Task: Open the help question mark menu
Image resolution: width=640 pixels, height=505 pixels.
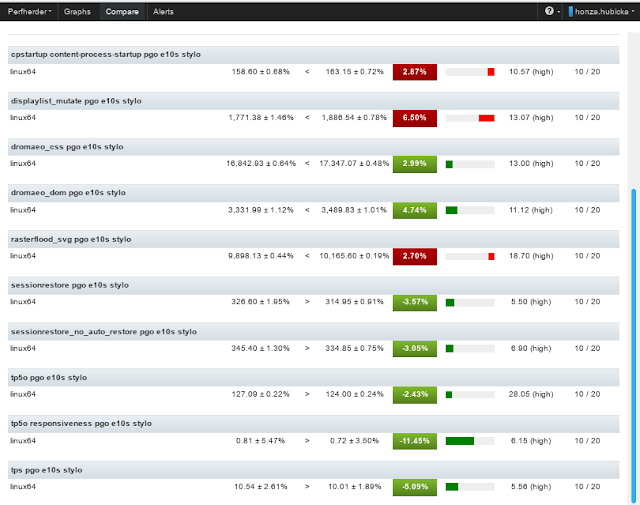Action: tap(552, 11)
